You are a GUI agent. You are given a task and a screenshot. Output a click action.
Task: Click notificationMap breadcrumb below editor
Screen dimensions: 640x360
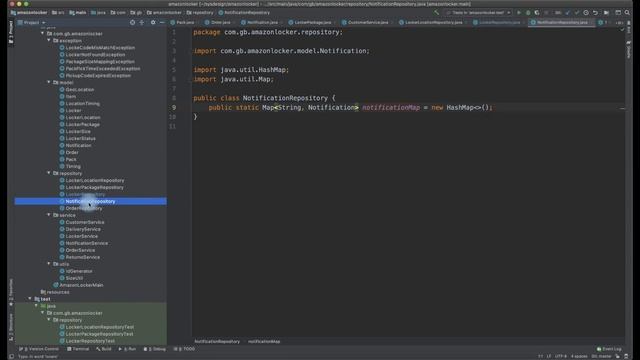tap(264, 341)
